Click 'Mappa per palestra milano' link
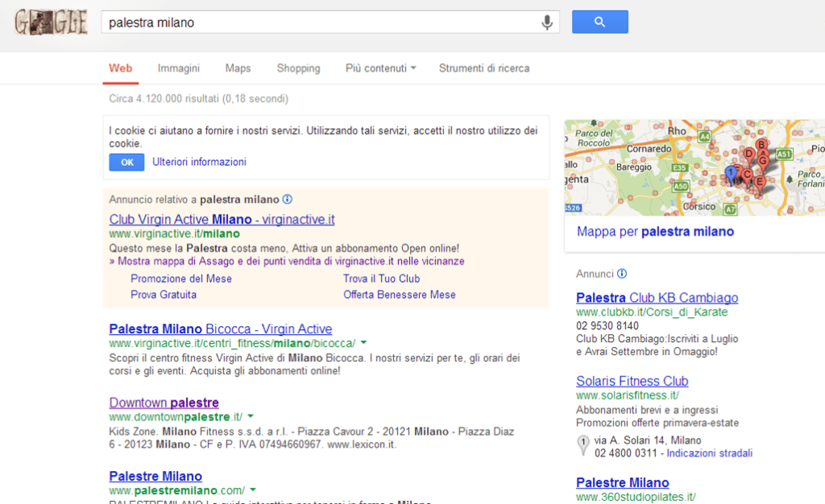 point(655,232)
